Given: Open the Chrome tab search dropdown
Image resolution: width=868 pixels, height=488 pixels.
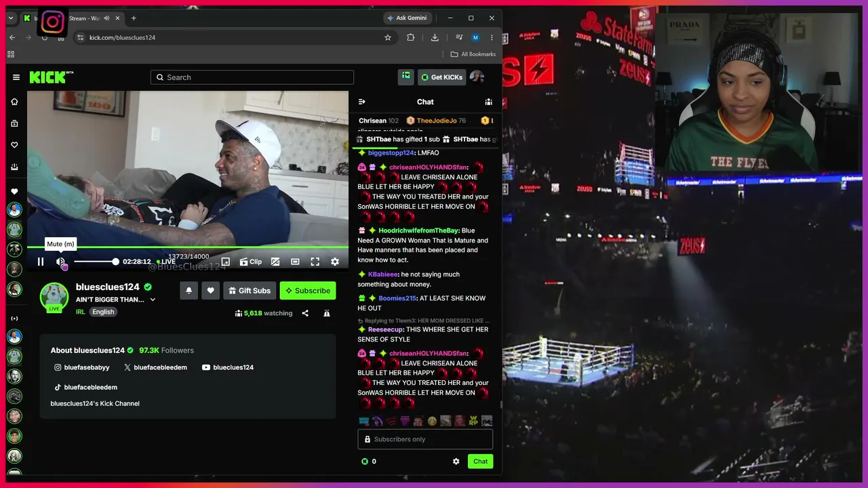Looking at the screenshot, I should point(11,18).
